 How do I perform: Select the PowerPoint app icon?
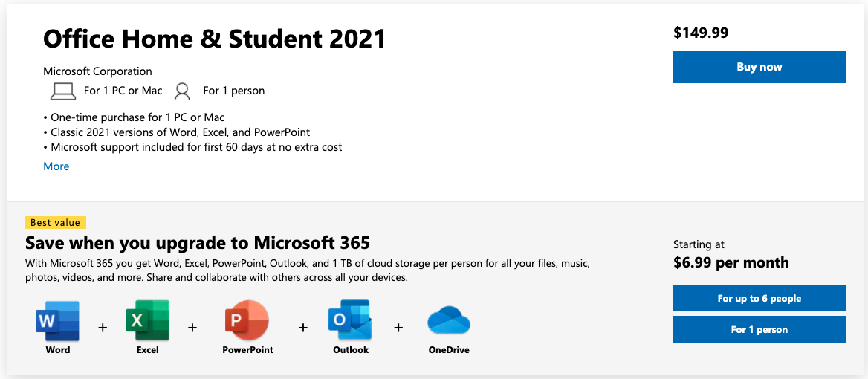247,321
